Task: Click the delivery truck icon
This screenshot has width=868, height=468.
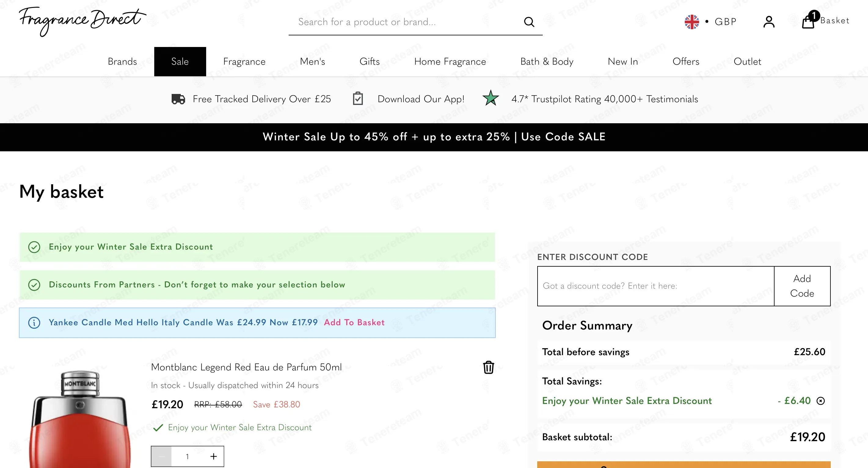Action: [178, 99]
